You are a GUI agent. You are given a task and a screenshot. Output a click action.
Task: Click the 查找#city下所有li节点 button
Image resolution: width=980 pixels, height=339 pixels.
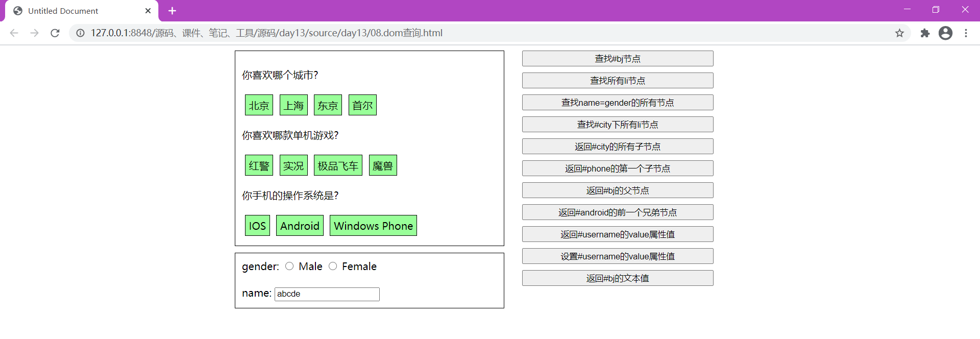(618, 125)
